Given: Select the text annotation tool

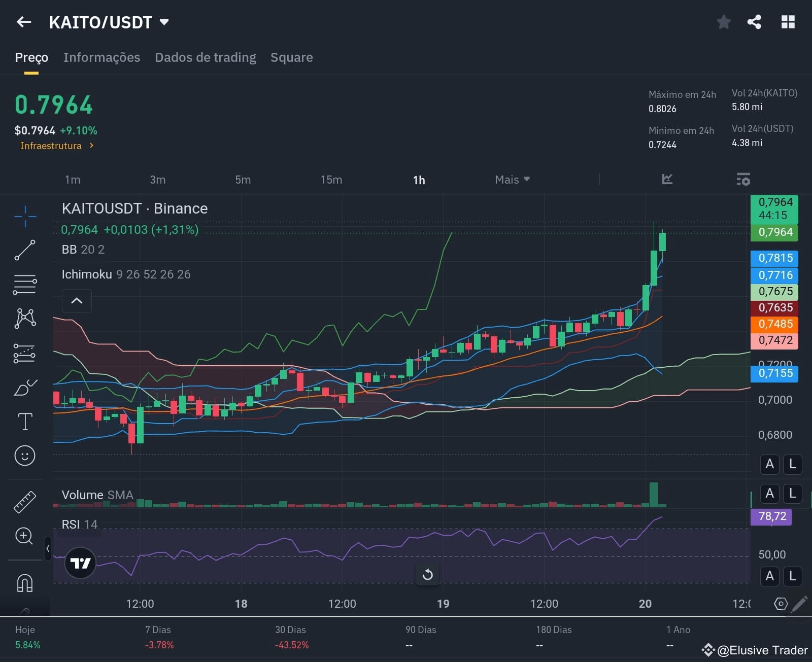Looking at the screenshot, I should coord(25,422).
